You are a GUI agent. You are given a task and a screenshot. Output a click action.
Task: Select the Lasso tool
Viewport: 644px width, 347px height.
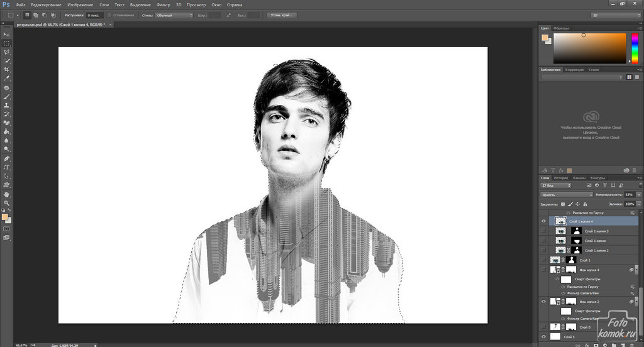pyautogui.click(x=6, y=52)
